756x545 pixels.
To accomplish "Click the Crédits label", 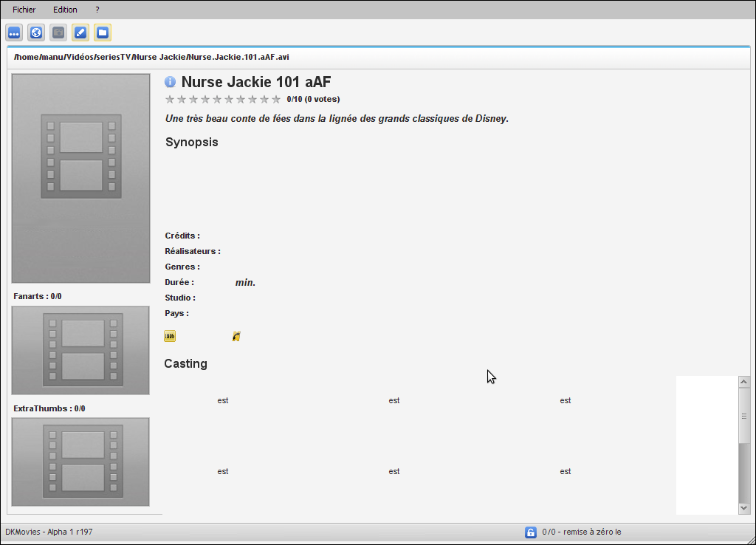I will point(182,236).
